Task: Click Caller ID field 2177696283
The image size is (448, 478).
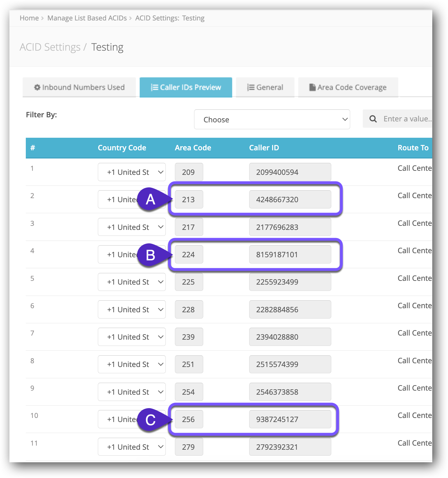Action: [x=290, y=227]
